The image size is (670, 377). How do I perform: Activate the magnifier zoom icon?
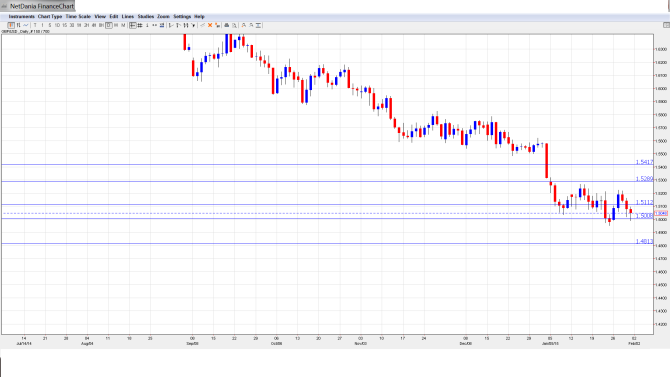[x=234, y=25]
